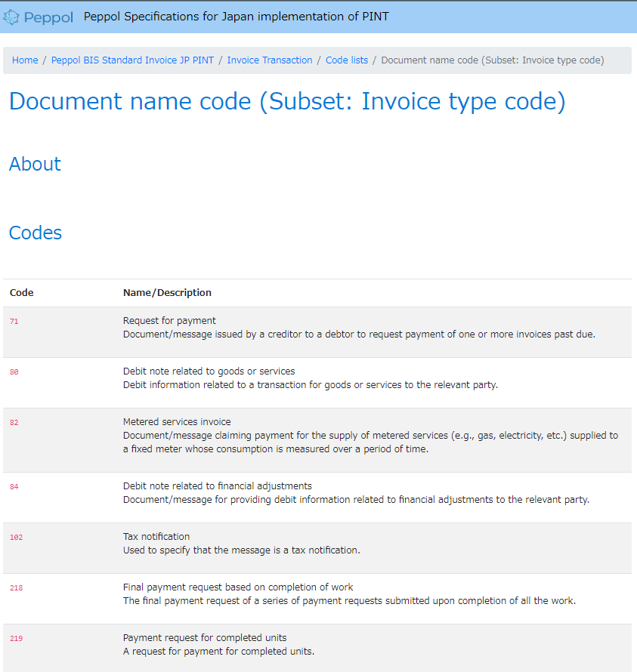Click the Name/Description column header
The width and height of the screenshot is (637, 672).
[x=167, y=293]
